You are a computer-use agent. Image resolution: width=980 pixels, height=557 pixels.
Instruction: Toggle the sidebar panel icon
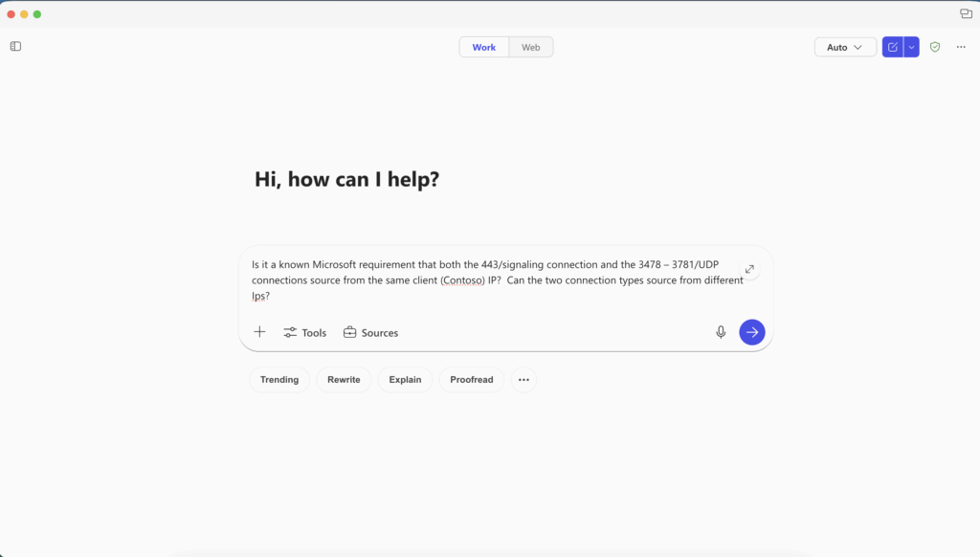[15, 46]
